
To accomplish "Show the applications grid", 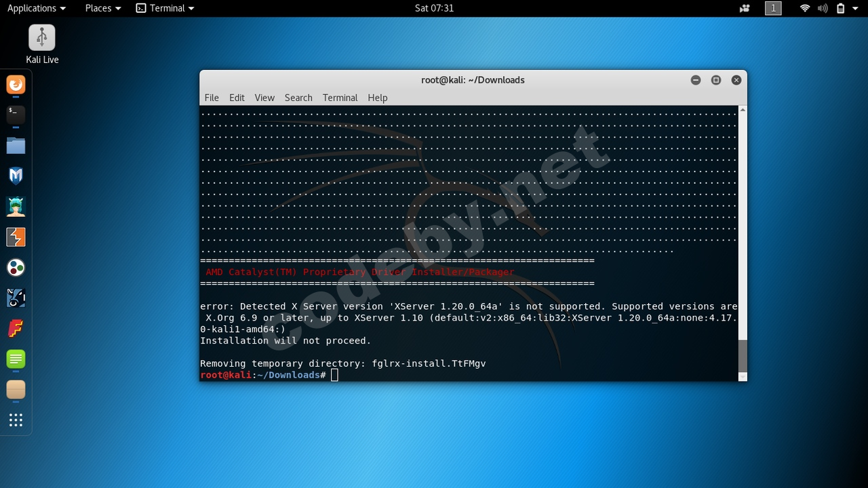I will (16, 420).
